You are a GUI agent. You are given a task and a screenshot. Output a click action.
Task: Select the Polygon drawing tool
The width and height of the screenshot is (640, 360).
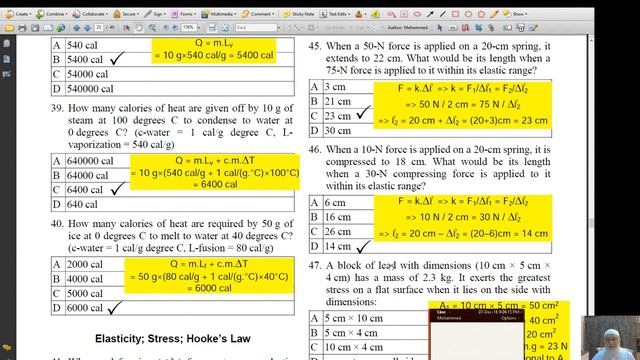481,14
